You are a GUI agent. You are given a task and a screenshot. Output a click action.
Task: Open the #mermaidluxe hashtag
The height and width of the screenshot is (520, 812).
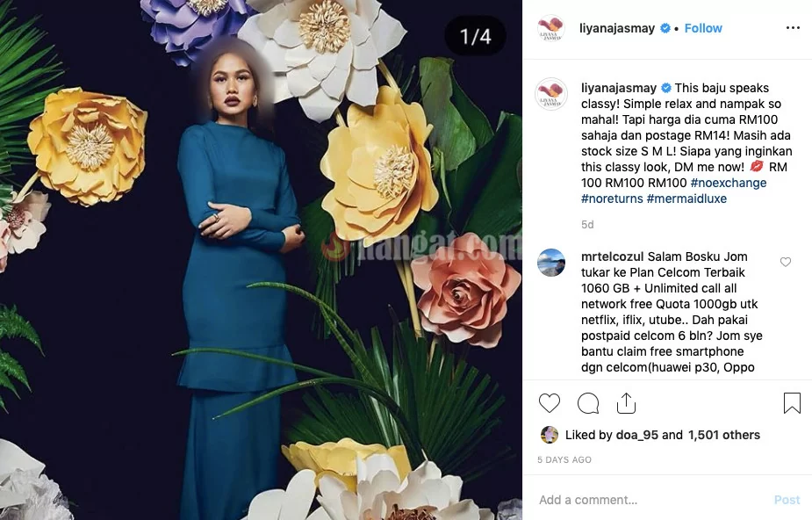(x=686, y=199)
